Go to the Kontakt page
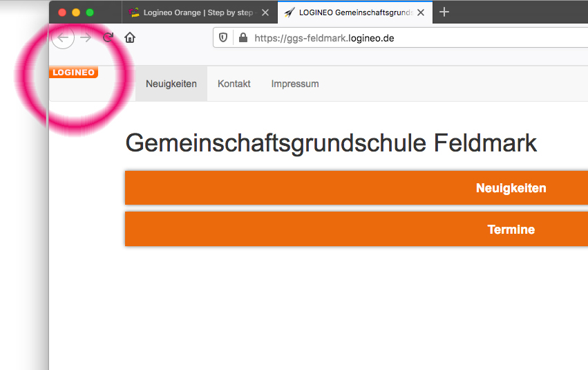 (234, 84)
